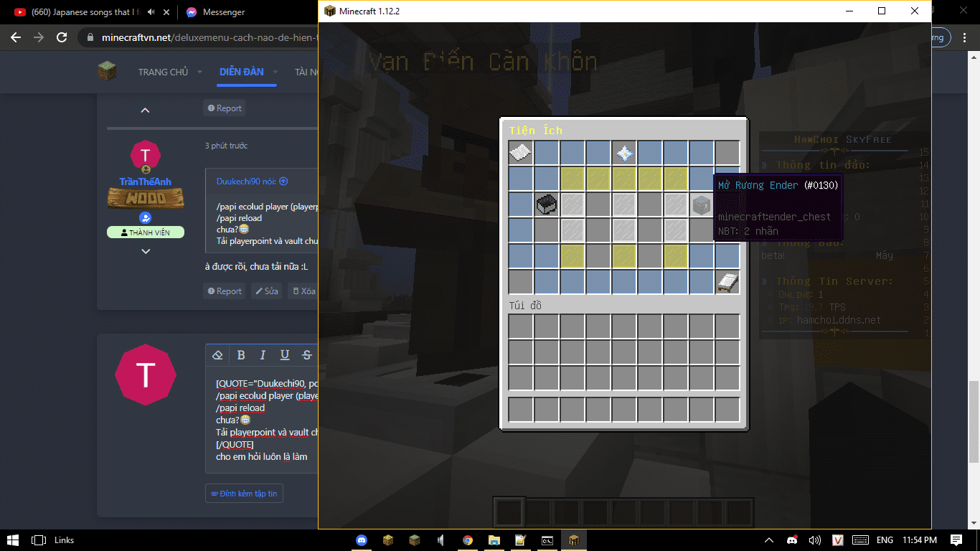
Task: Open Task View on the taskbar
Action: point(39,540)
